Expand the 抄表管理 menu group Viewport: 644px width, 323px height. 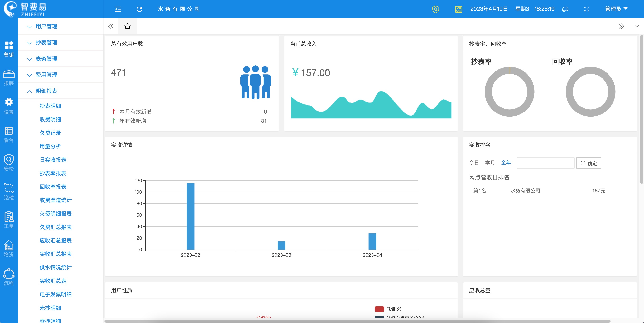[x=61, y=42]
